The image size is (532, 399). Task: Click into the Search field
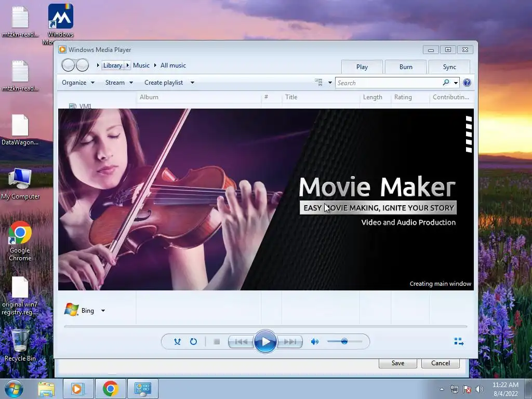(x=388, y=83)
